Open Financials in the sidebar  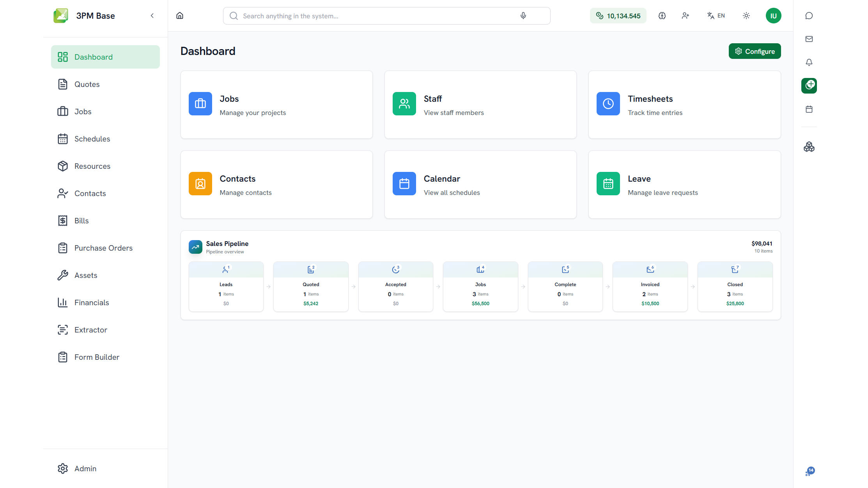point(105,302)
